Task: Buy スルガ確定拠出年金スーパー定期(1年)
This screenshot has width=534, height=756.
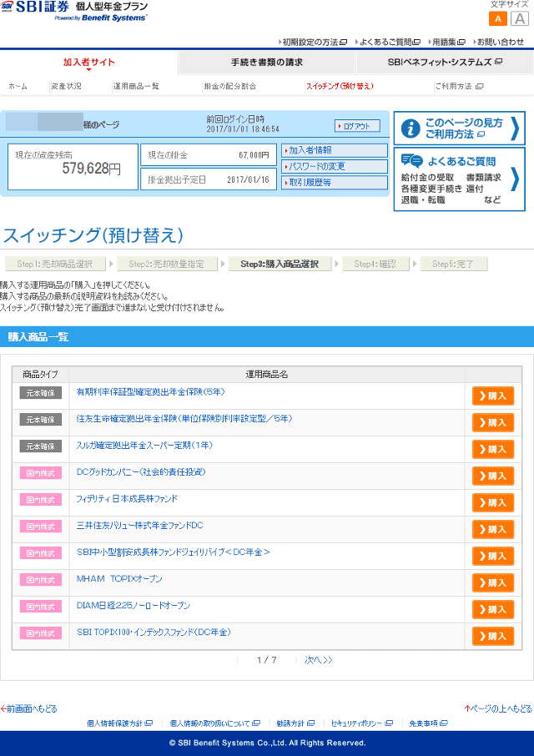Action: click(x=493, y=450)
